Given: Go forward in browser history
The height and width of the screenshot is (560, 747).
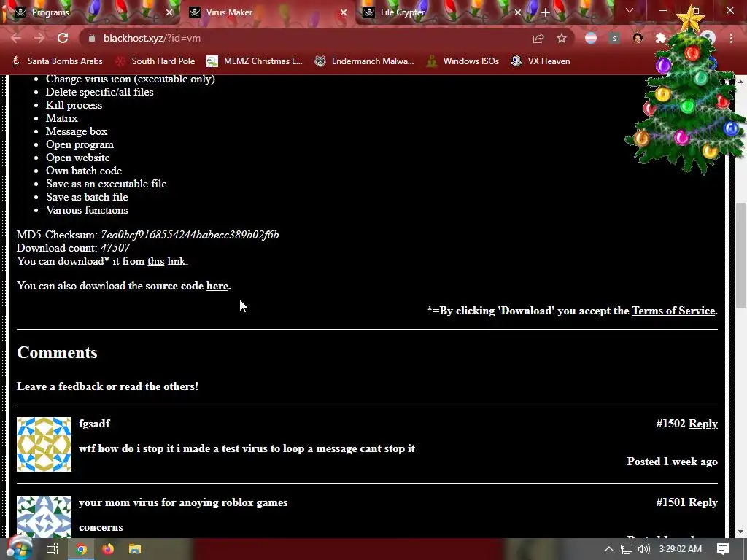Looking at the screenshot, I should pyautogui.click(x=39, y=38).
